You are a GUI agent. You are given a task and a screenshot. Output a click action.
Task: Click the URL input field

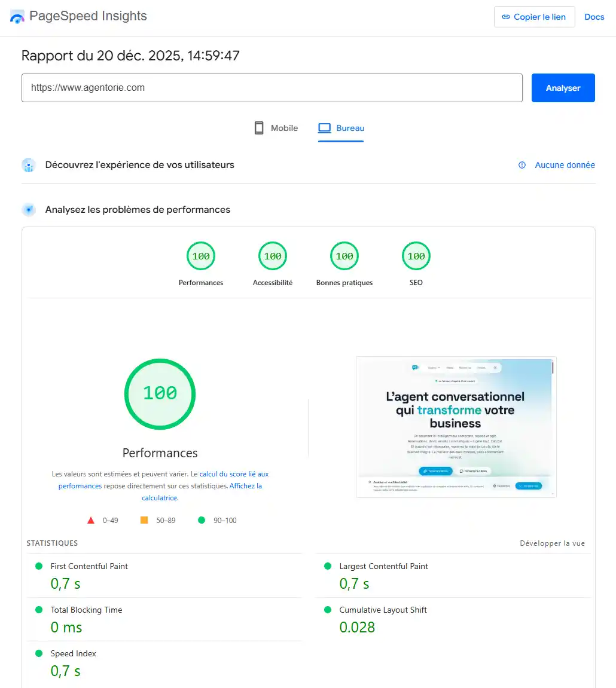[272, 87]
